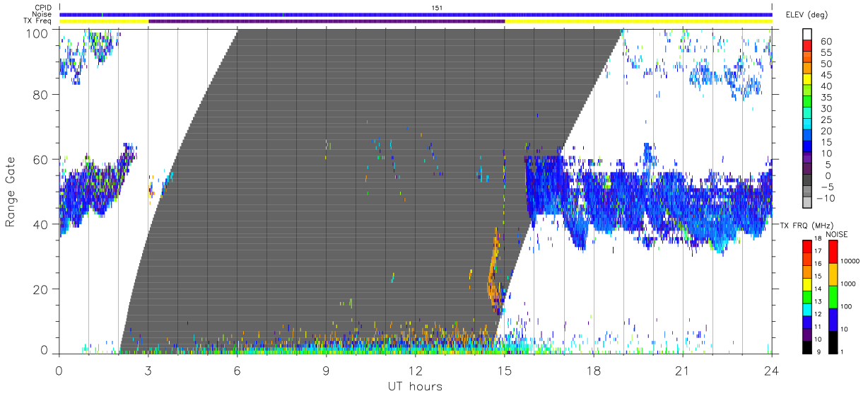Image resolution: width=868 pixels, height=401 pixels.
Task: Pick the black bottom swatch of the TX FRQ colorbar
Action: point(807,347)
